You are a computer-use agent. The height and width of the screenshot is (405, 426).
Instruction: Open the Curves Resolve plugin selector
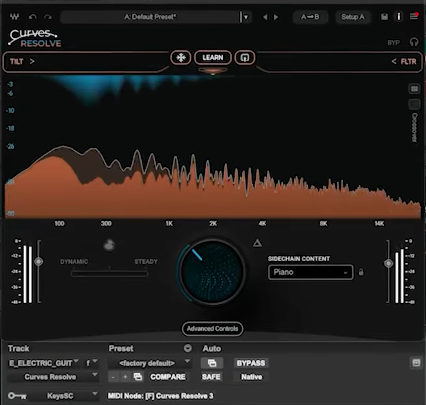53,377
